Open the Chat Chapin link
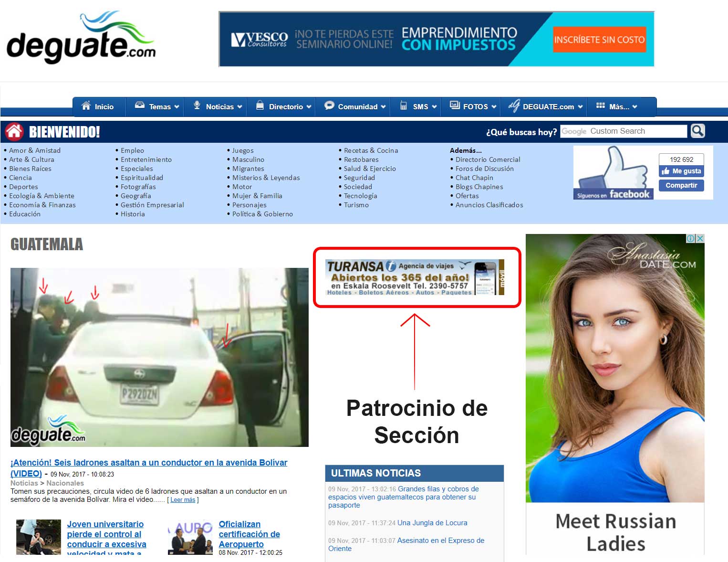The height and width of the screenshot is (562, 728). coord(474,178)
